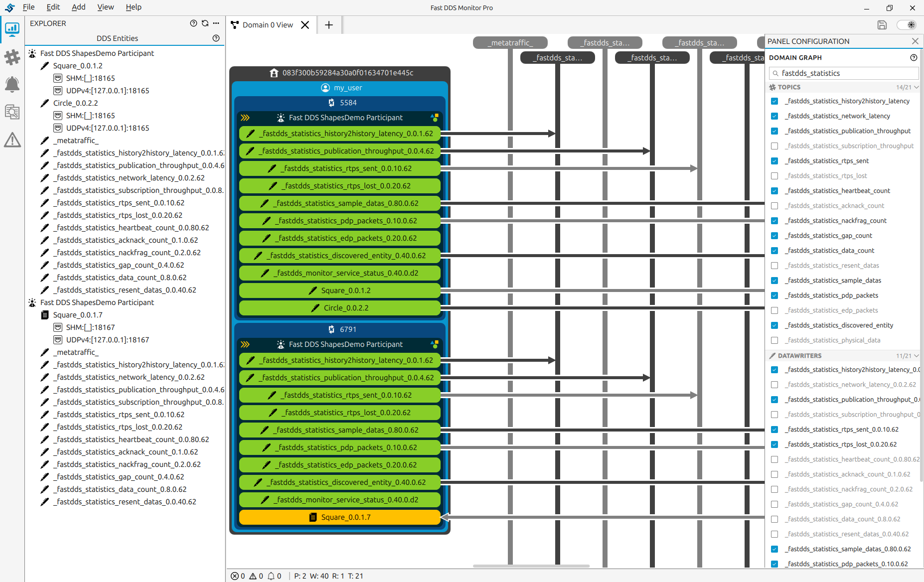Click the Explorer help icon
This screenshot has height=582, width=924.
[193, 23]
